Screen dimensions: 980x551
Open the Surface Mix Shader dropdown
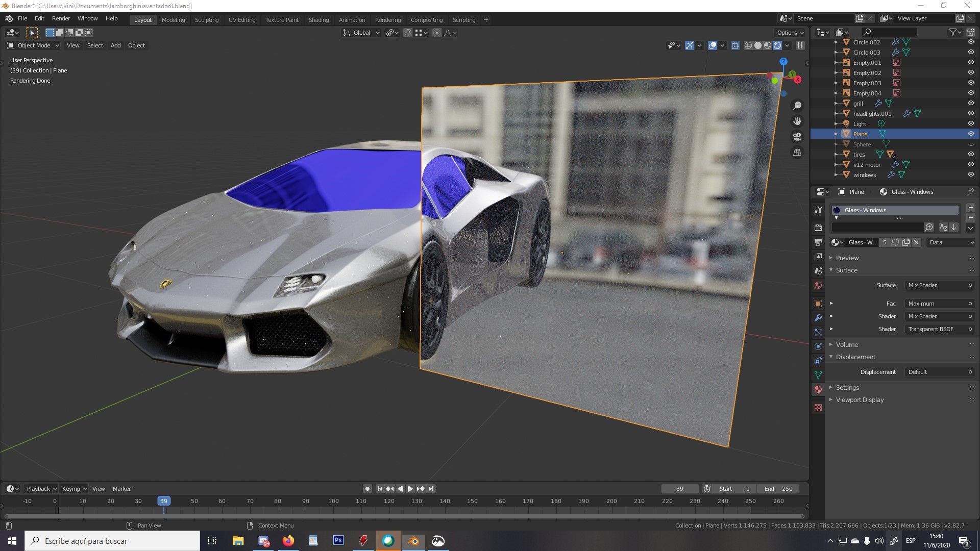(940, 285)
